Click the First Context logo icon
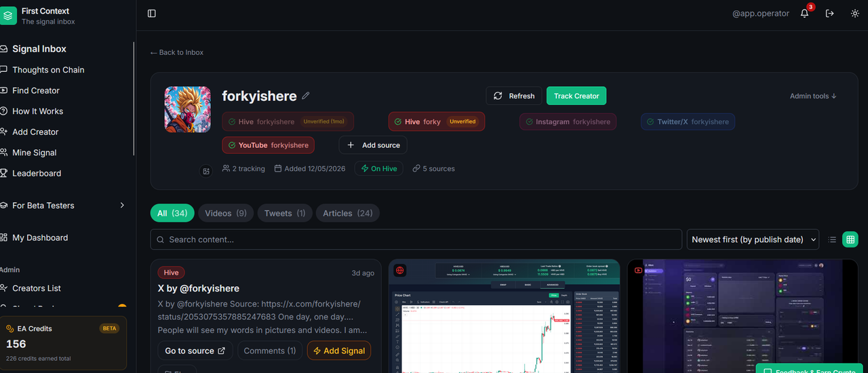Viewport: 868px width, 373px height. click(7, 16)
